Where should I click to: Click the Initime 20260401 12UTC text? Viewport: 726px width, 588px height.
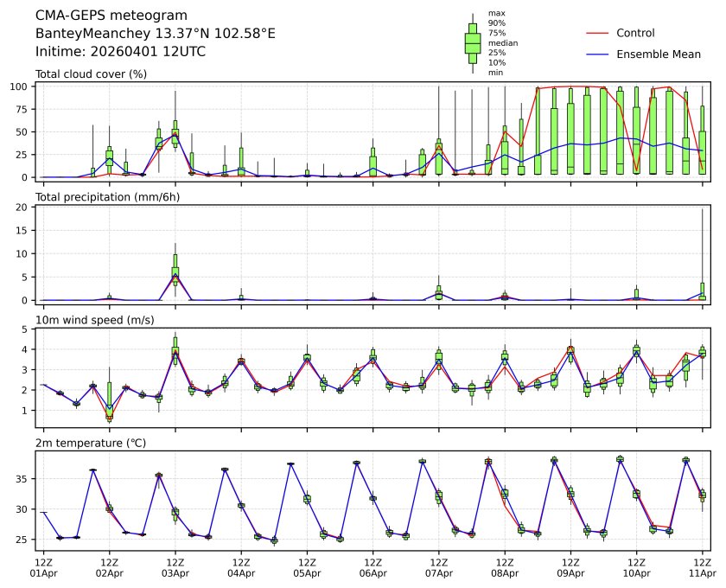[121, 51]
